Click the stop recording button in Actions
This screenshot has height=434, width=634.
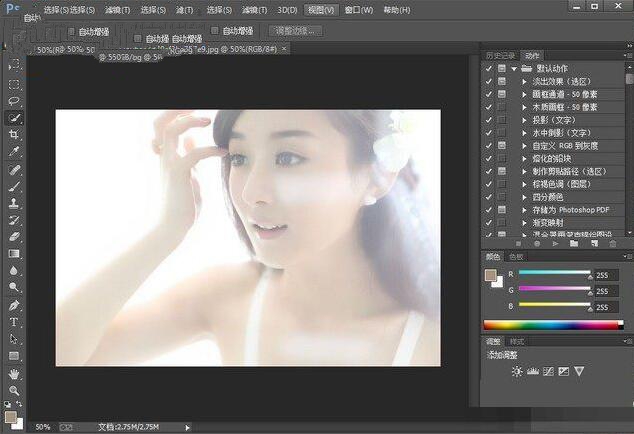[x=518, y=243]
